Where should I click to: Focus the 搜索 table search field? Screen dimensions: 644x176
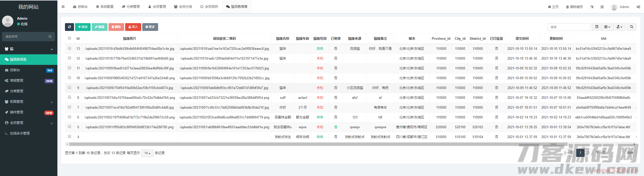coord(568,27)
